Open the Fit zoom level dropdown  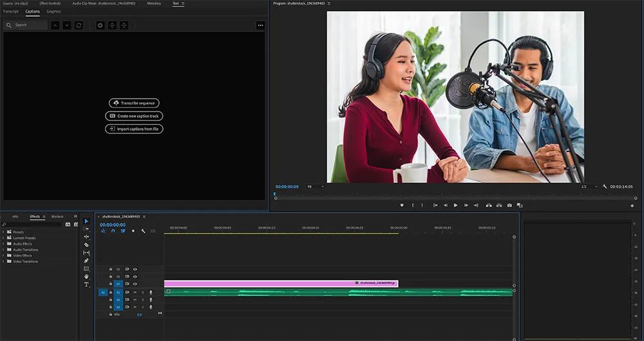(315, 186)
